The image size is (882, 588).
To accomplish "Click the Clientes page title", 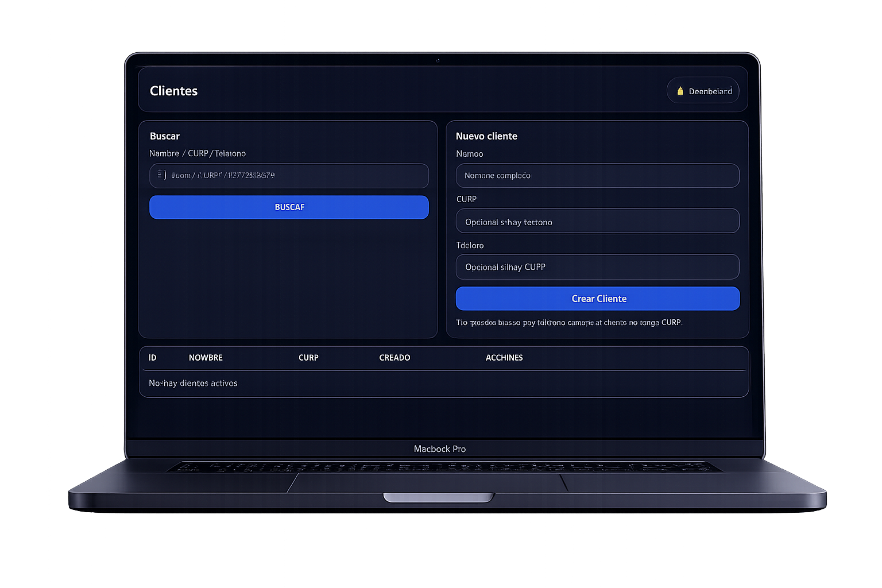I will [173, 91].
